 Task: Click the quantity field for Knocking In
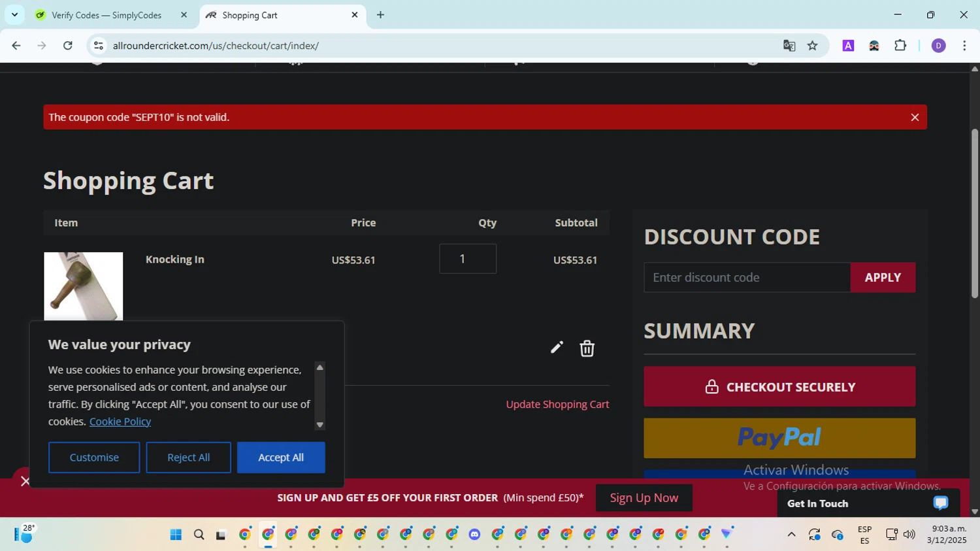click(x=468, y=259)
